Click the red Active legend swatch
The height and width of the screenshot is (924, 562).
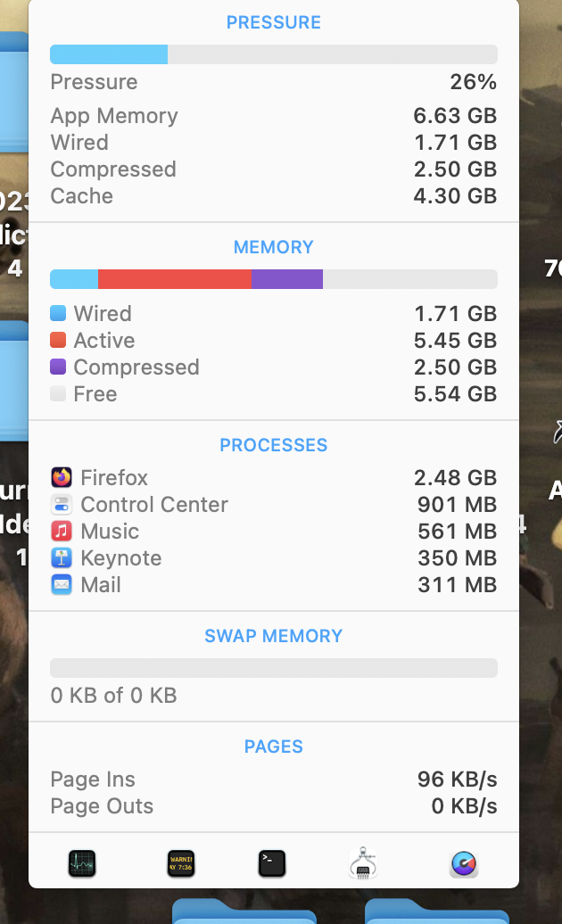click(x=58, y=340)
